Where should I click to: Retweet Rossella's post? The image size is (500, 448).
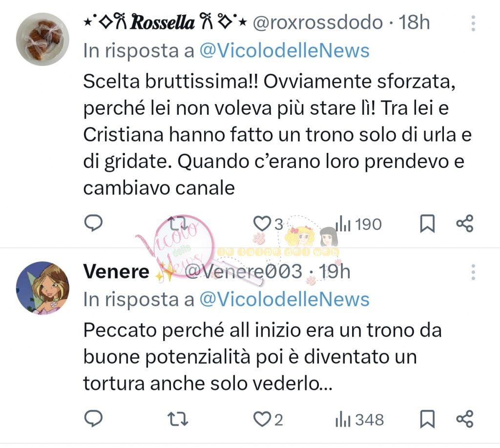tap(177, 224)
